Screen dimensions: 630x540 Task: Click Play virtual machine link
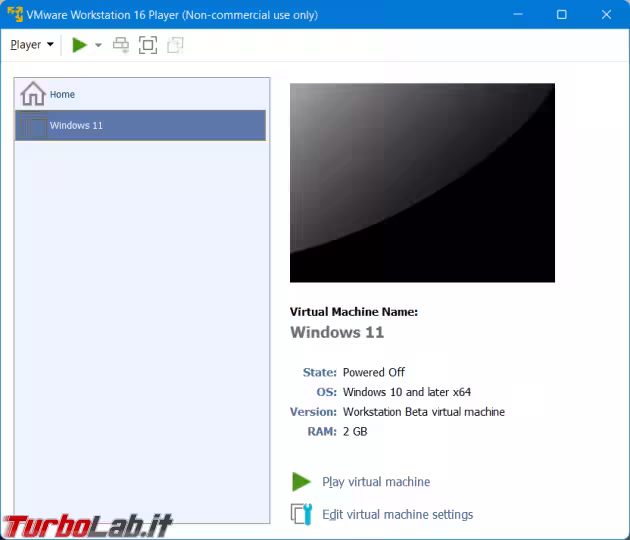(x=376, y=482)
